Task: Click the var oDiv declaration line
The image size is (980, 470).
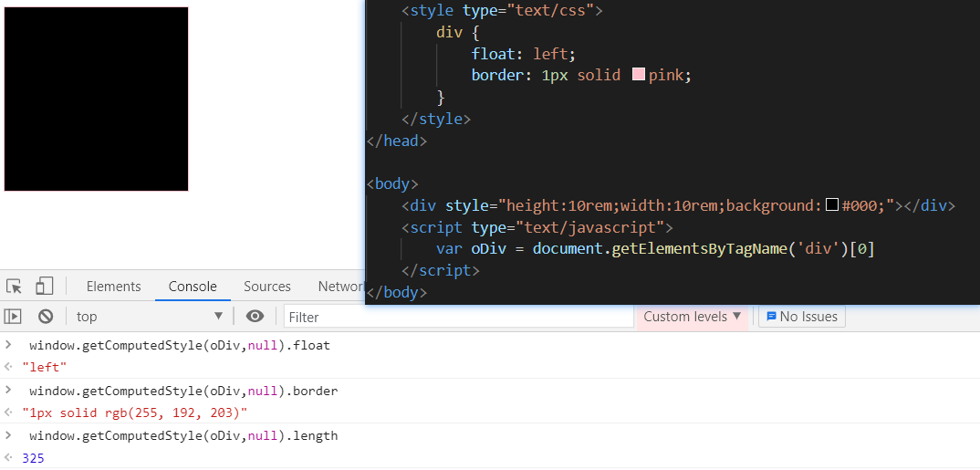Action: [x=655, y=249]
